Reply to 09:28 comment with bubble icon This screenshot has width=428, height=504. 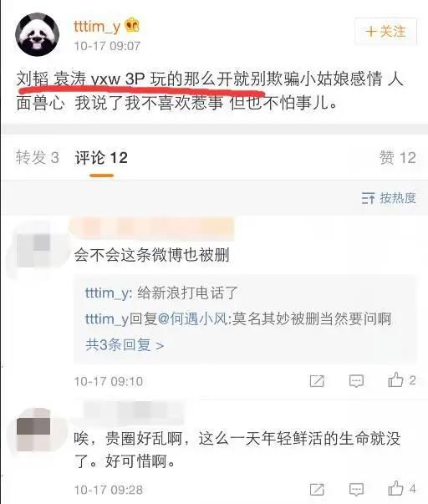click(x=356, y=490)
